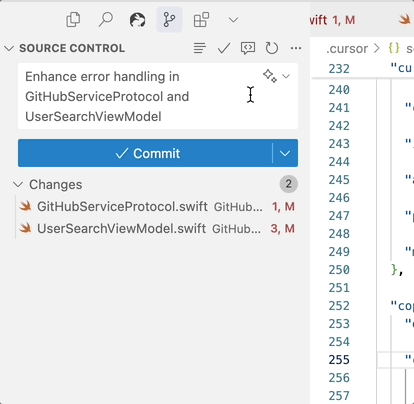
Task: View as tree/list lines icon
Action: (x=200, y=48)
